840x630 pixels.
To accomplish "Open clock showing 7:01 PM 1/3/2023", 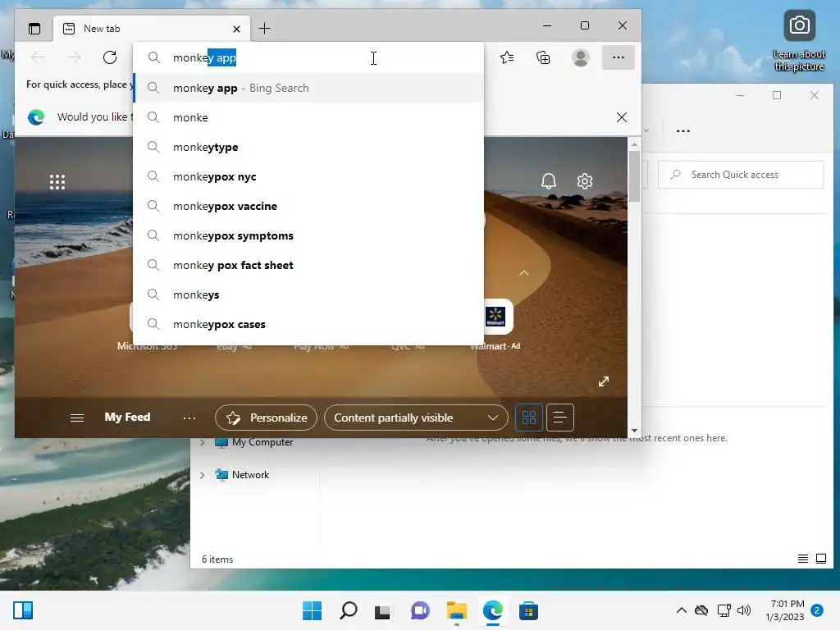I will pyautogui.click(x=785, y=610).
